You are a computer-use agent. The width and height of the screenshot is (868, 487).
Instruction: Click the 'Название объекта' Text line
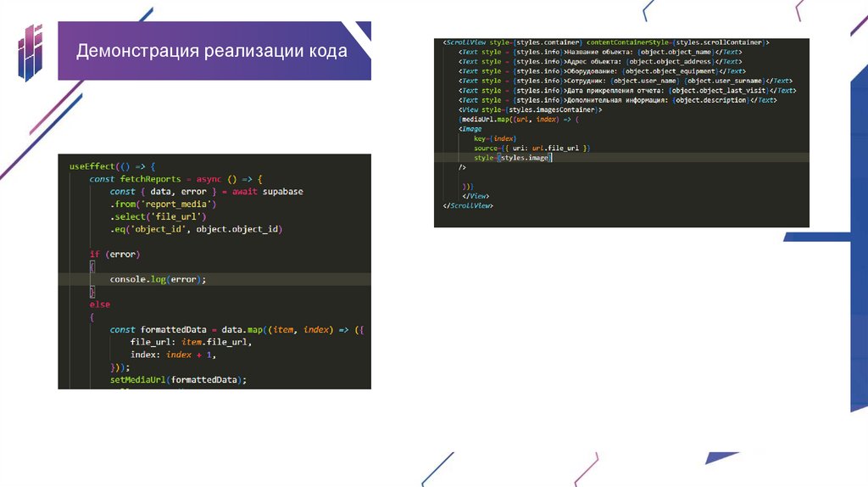[600, 52]
